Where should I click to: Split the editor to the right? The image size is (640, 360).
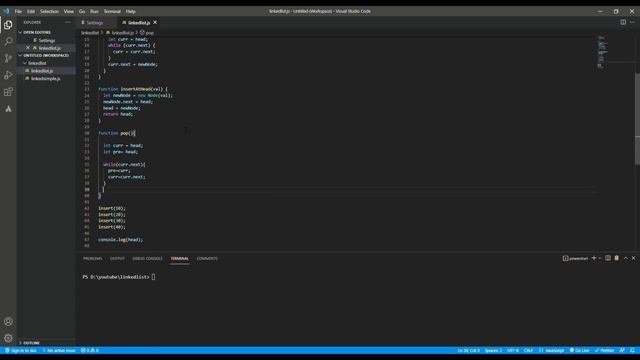(623, 22)
